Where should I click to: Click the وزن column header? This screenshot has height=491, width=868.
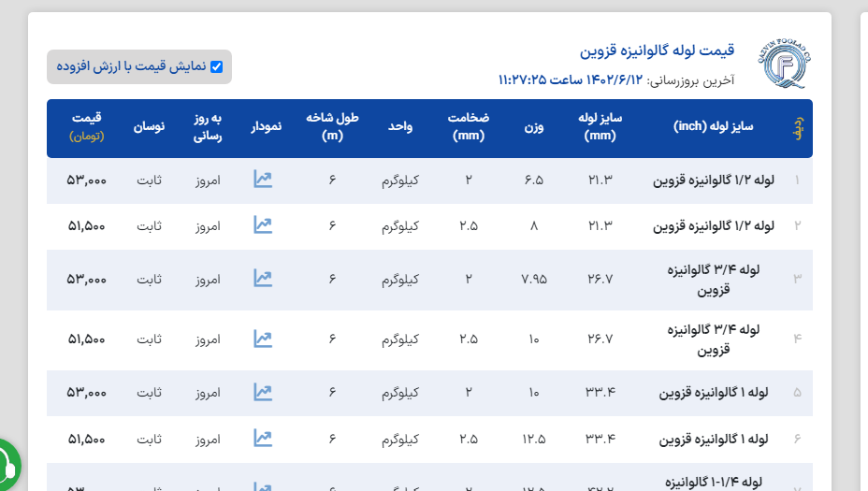tap(533, 127)
